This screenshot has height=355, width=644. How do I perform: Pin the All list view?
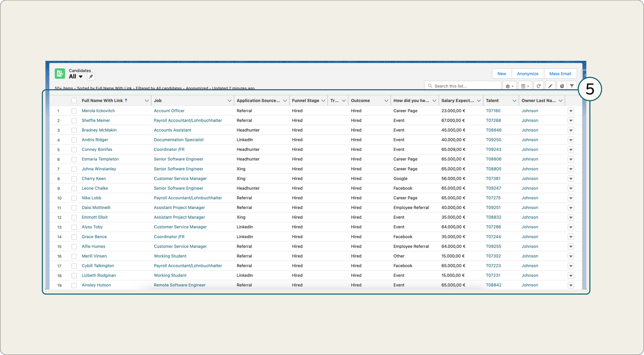(x=91, y=76)
